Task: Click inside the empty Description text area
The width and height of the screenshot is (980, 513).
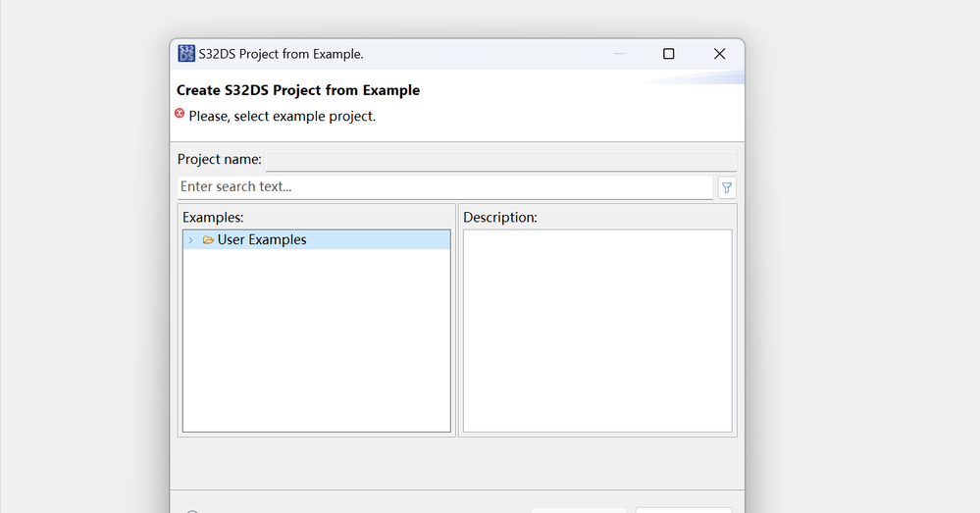Action: coord(596,331)
